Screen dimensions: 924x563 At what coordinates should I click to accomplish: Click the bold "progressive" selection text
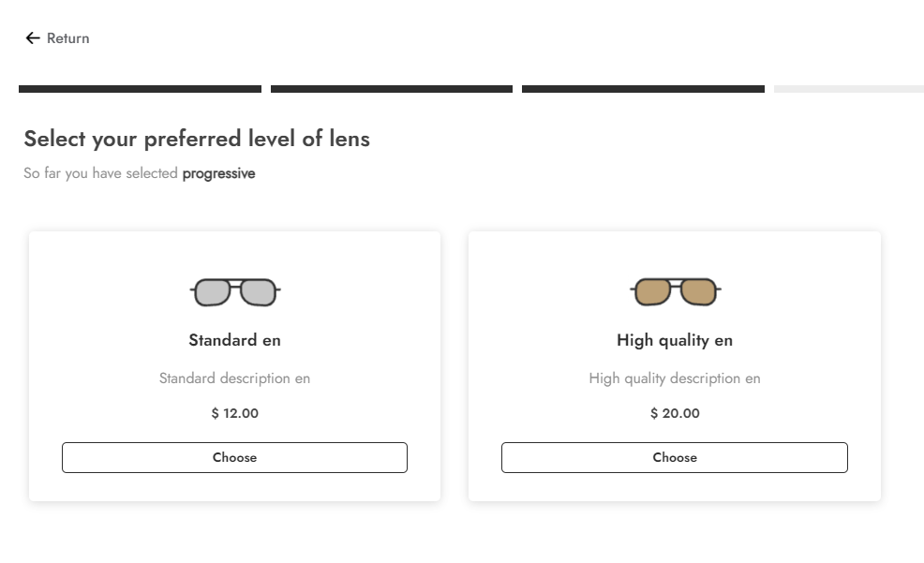(x=218, y=173)
